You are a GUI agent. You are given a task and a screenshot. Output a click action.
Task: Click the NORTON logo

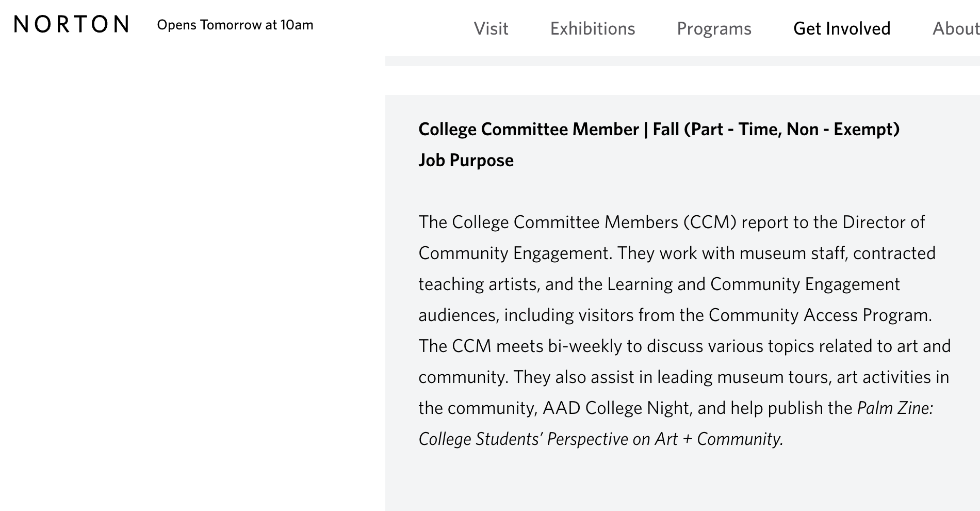coord(71,24)
